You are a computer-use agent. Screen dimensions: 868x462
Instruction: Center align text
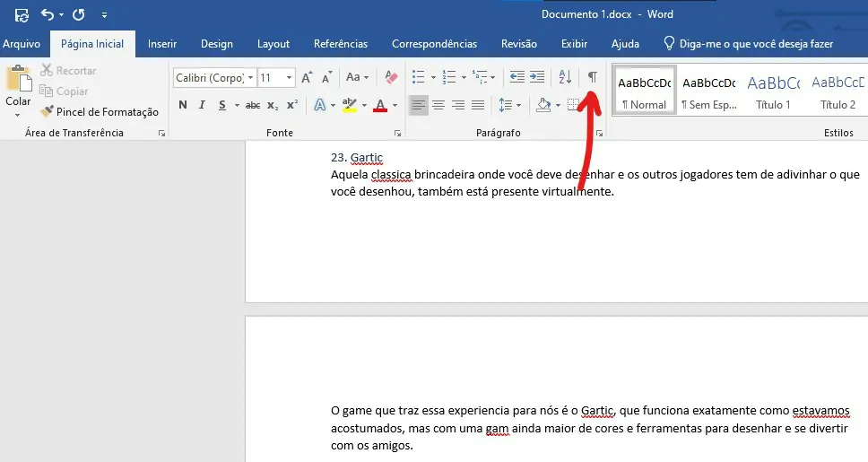click(x=438, y=105)
